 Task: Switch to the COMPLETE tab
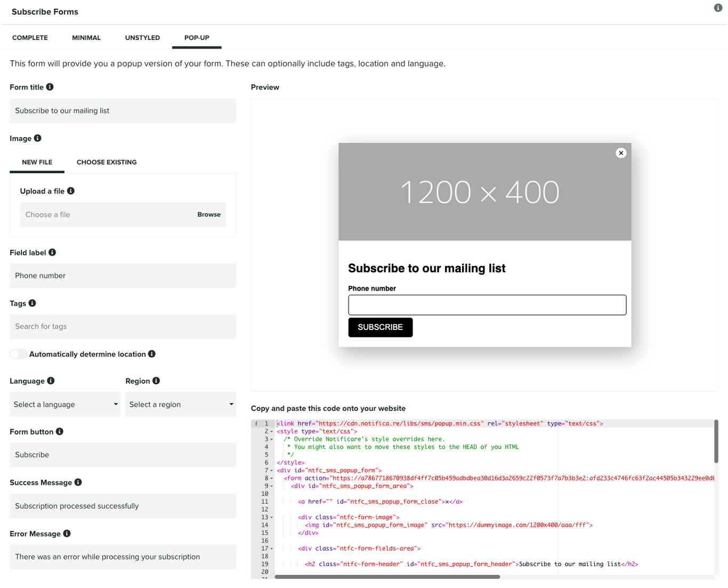[30, 37]
